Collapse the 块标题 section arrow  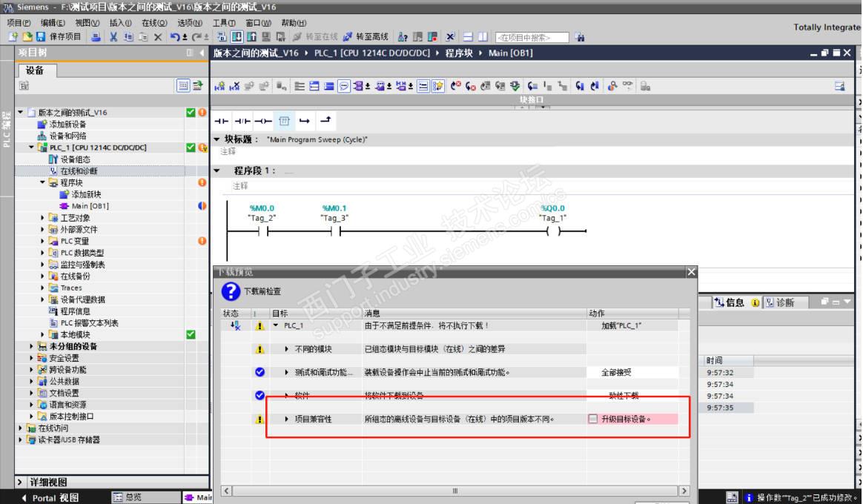pyautogui.click(x=216, y=139)
